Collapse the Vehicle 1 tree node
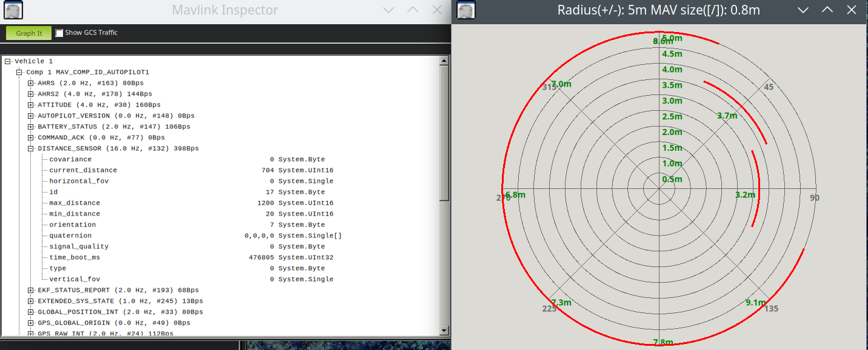The image size is (868, 350). pos(8,61)
